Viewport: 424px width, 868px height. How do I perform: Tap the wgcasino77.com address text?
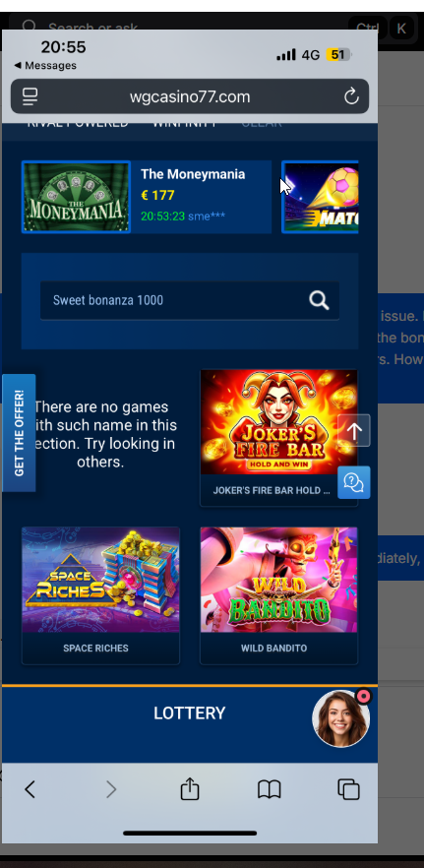(x=190, y=96)
